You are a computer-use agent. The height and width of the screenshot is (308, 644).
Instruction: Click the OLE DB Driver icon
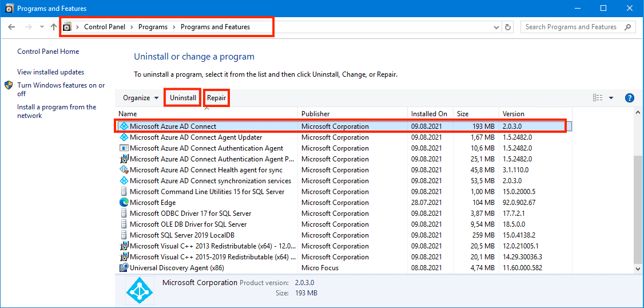pos(124,224)
